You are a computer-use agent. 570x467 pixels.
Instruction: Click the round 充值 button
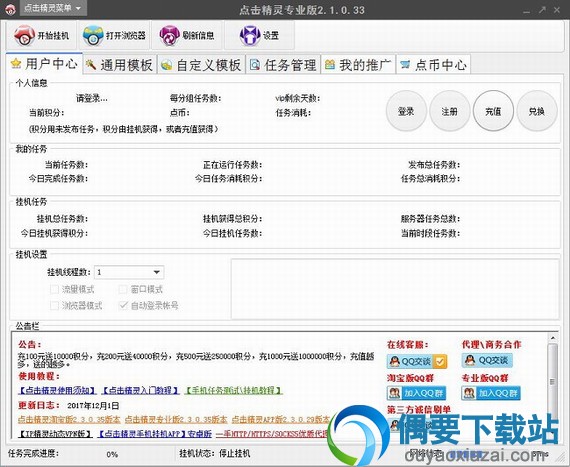click(x=493, y=111)
